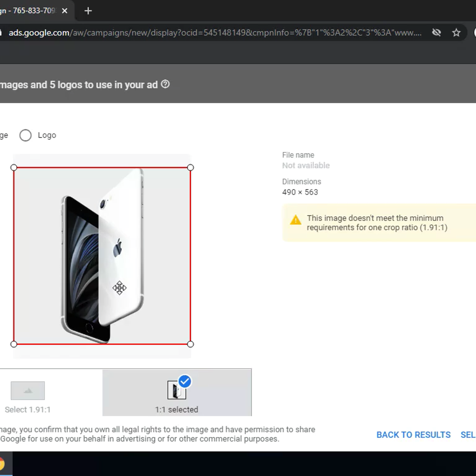Screen dimensions: 476x476
Task: Click the top-left crop handle
Action: pyautogui.click(x=14, y=167)
